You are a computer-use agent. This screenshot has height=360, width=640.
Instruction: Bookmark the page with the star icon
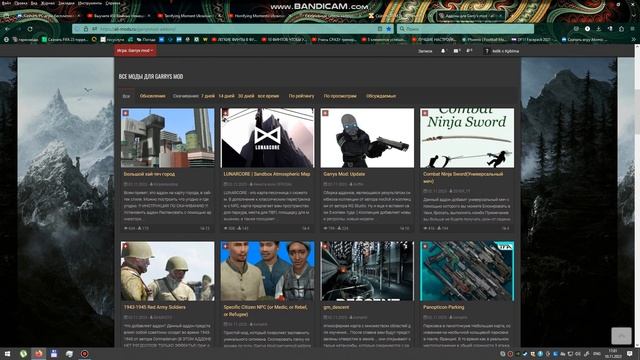pos(389,29)
